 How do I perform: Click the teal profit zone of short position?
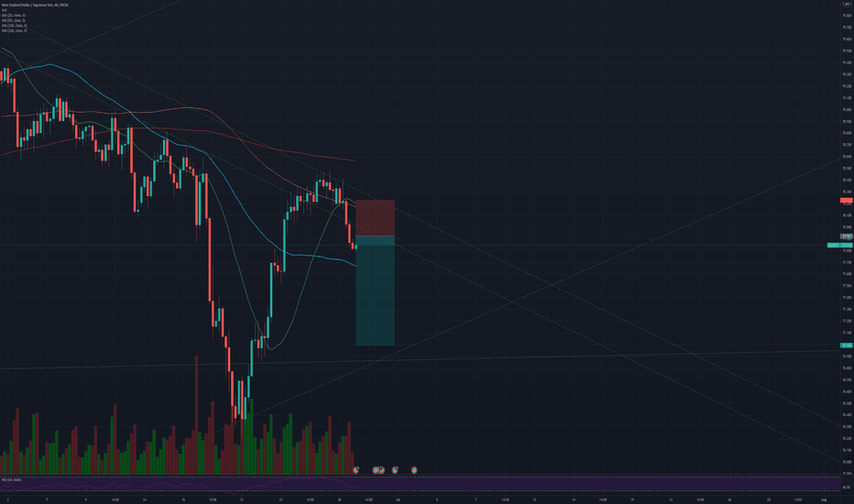pos(376,290)
